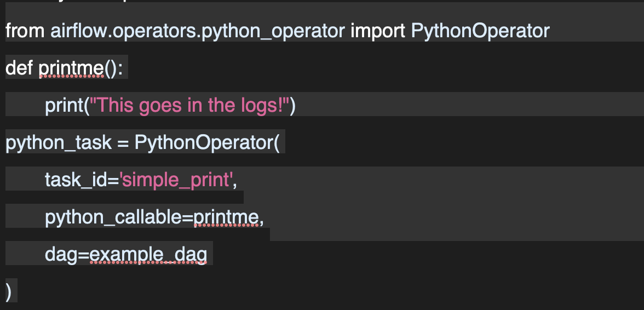Click the equals sign after python_task
This screenshot has height=310, width=644.
(x=123, y=142)
